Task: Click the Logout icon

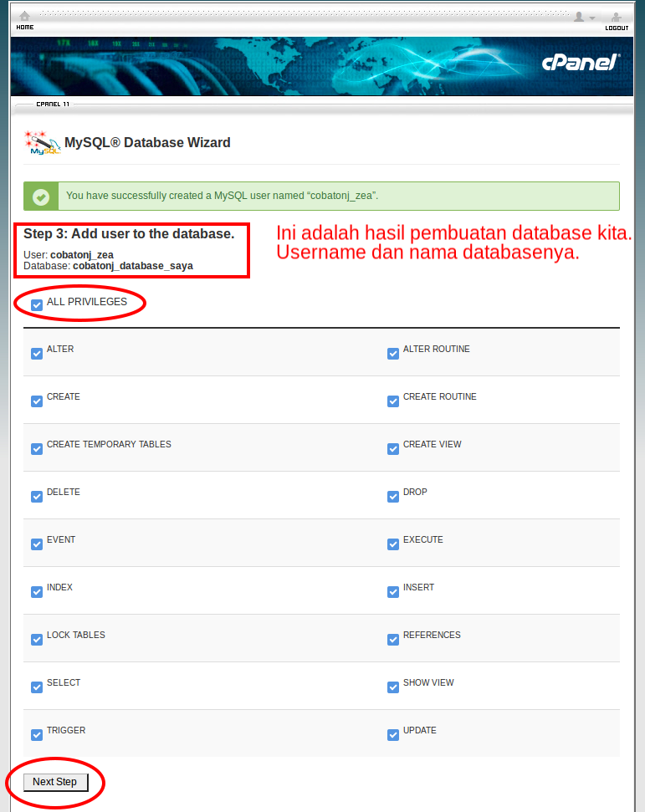Action: [x=616, y=17]
